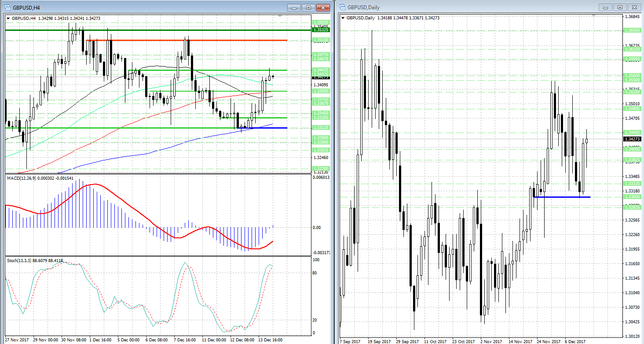The image size is (644, 344).
Task: Minimize the GBPUSD,Daily chart window
Action: 605,7
